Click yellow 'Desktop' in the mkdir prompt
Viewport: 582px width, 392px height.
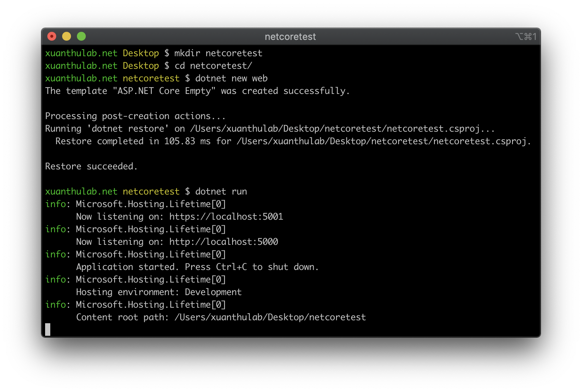pos(141,53)
